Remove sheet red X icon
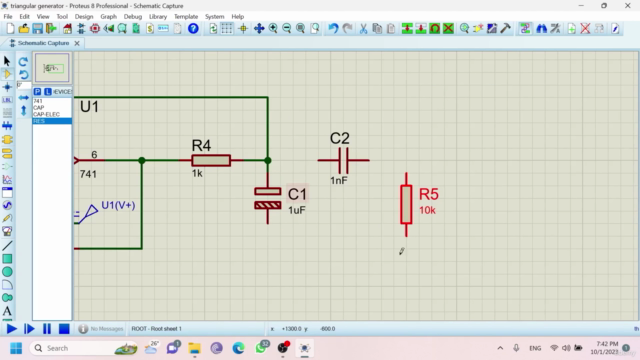The height and width of the screenshot is (360, 640). coord(585,28)
